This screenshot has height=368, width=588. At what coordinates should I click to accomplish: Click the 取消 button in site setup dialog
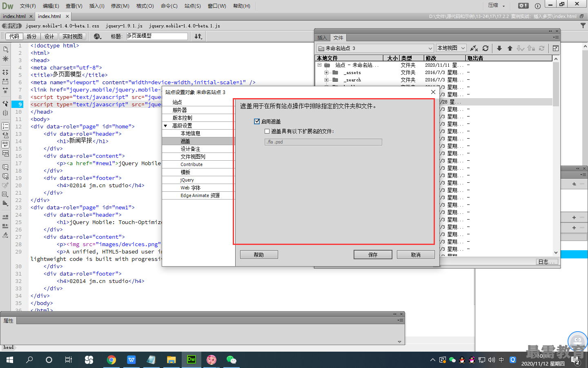click(x=416, y=255)
